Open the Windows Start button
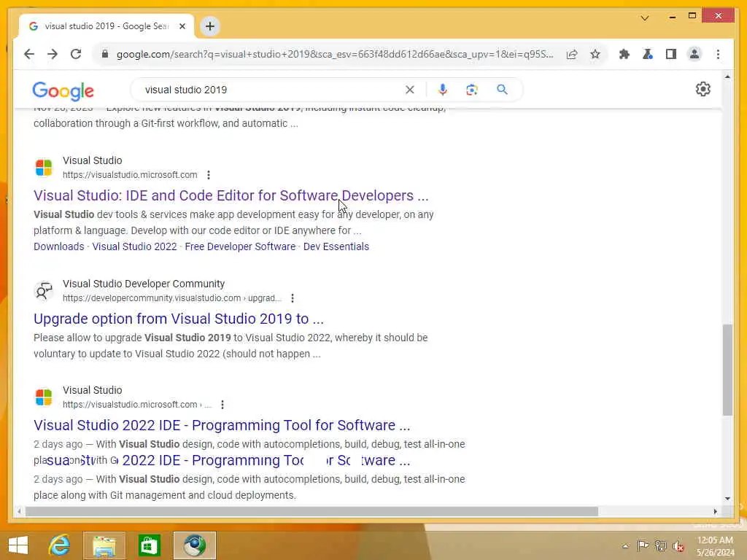The height and width of the screenshot is (560, 747). tap(18, 545)
